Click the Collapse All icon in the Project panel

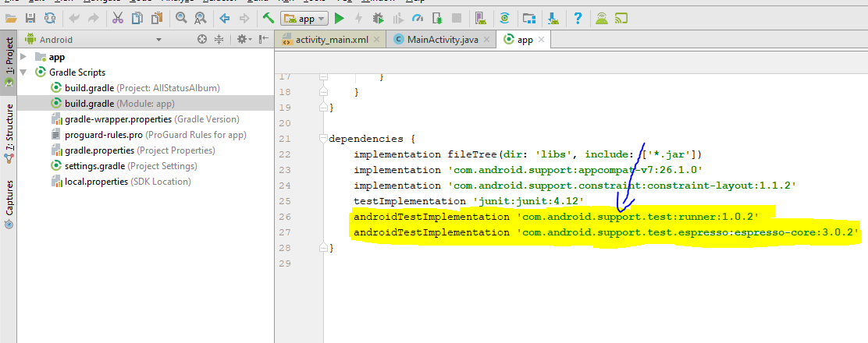pyautogui.click(x=219, y=39)
